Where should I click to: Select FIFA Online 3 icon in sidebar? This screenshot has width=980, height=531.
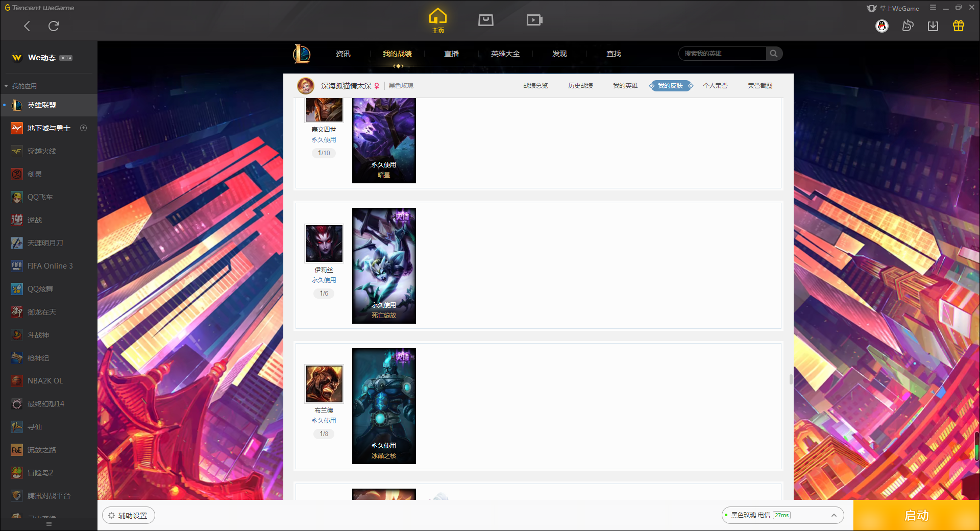click(17, 266)
